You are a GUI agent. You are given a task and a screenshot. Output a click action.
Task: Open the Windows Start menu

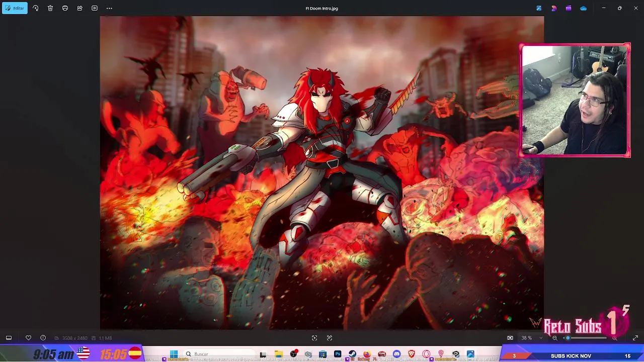174,354
